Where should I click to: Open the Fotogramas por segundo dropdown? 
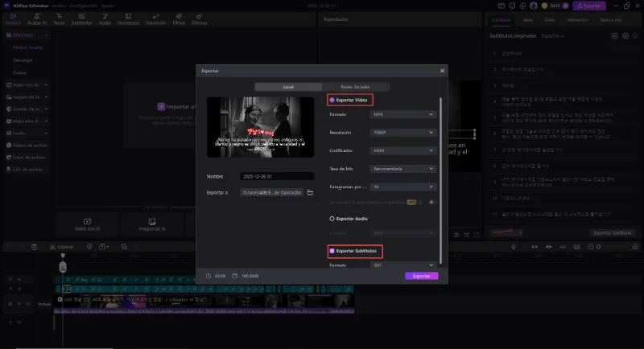(403, 187)
